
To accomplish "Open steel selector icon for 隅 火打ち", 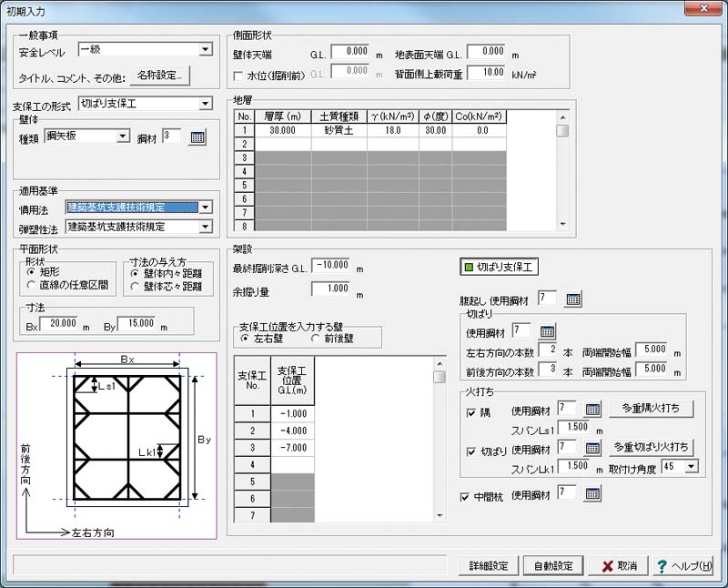I will click(x=592, y=409).
